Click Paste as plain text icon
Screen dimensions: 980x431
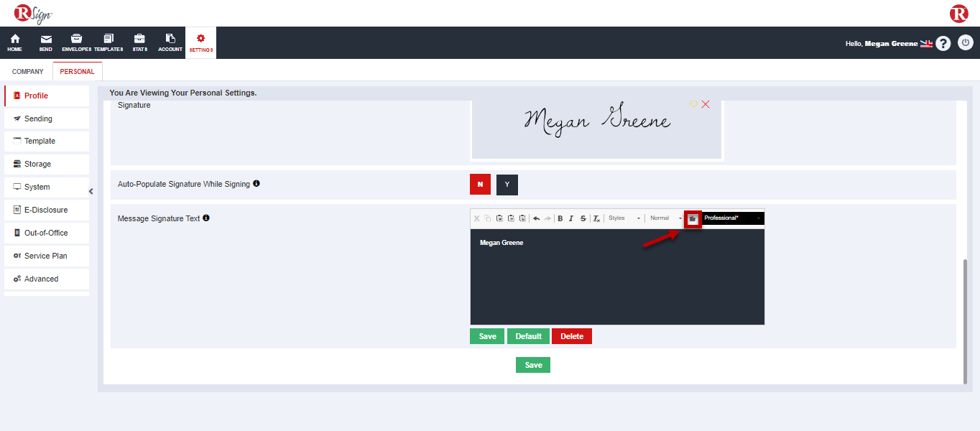click(x=511, y=218)
